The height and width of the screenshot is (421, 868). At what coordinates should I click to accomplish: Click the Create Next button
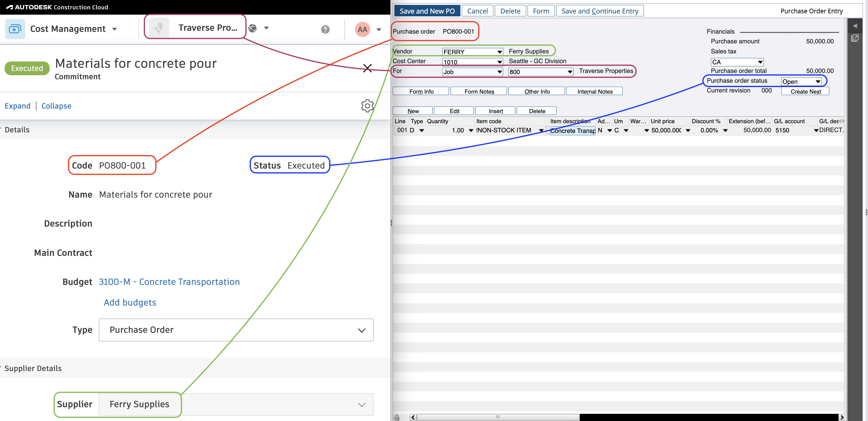[805, 91]
